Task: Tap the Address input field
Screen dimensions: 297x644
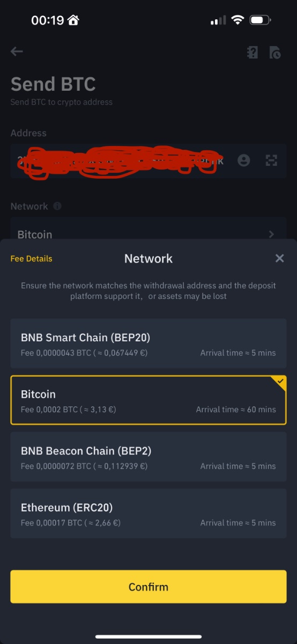Action: [148, 160]
